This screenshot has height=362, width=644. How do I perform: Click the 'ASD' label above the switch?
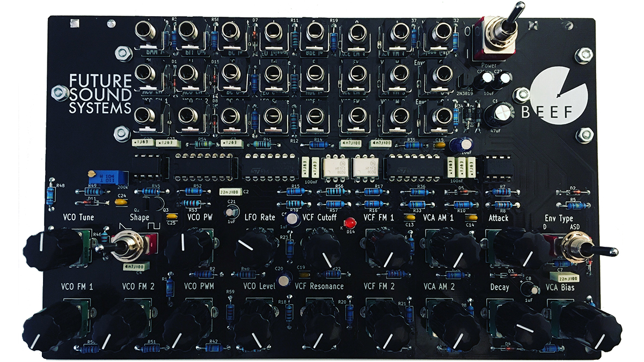tap(575, 227)
